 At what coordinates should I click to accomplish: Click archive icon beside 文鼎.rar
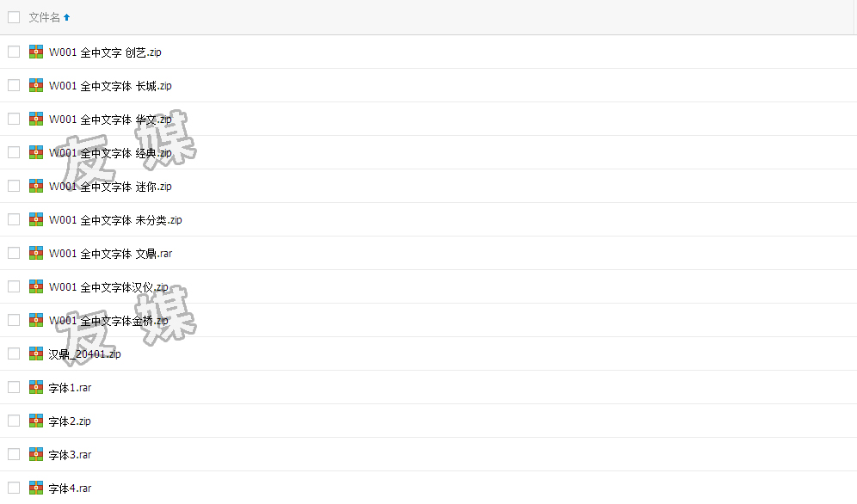pos(36,253)
